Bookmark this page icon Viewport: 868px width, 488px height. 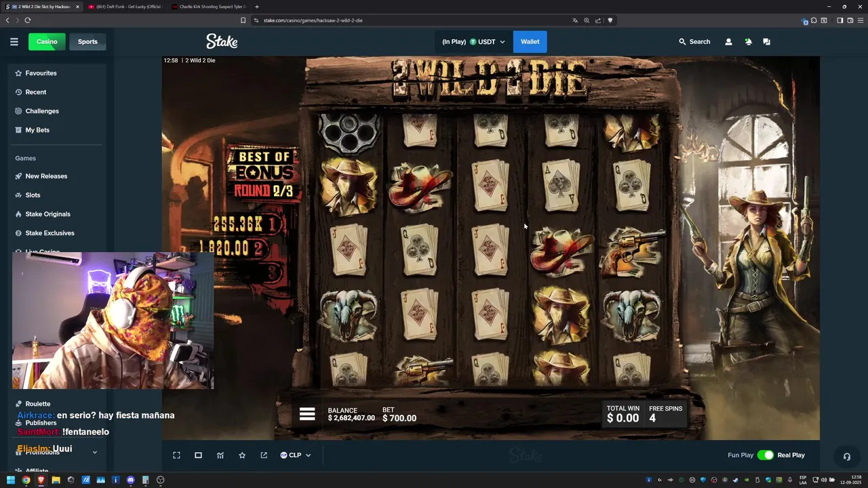coord(243,20)
